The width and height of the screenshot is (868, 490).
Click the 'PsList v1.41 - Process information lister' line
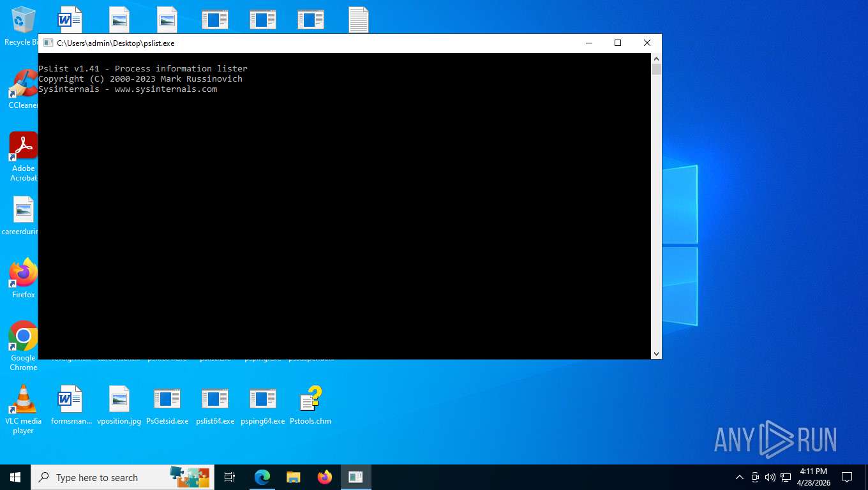[143, 68]
